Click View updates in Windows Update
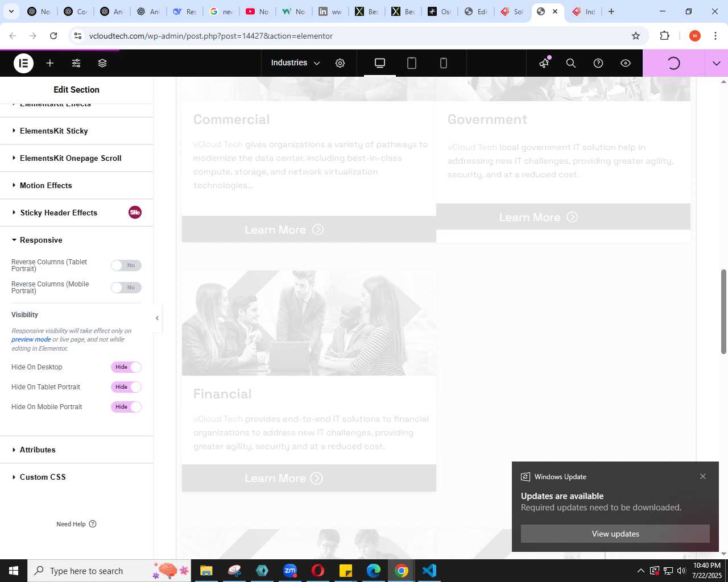728x582 pixels. 615,534
